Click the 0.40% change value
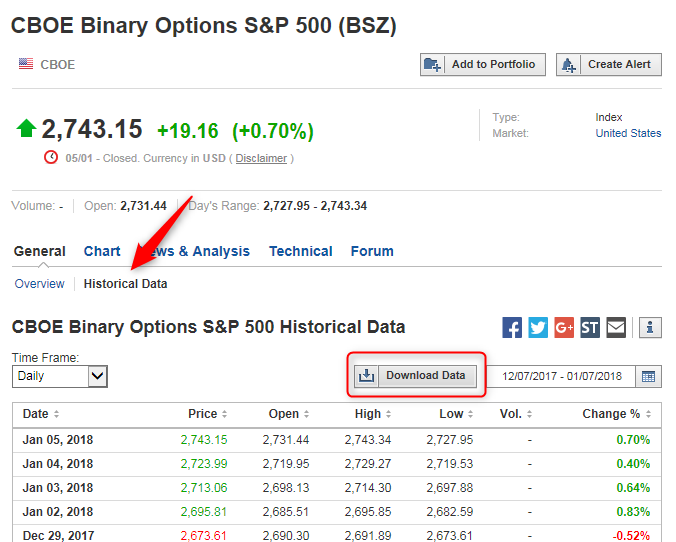Screen dimensions: 676x542 pyautogui.click(x=633, y=464)
